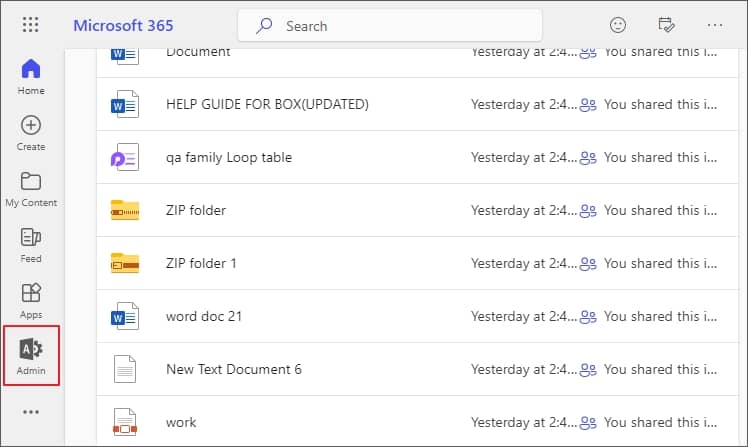748x447 pixels.
Task: Click the Loop icon of qa family Loop table
Action: click(125, 157)
